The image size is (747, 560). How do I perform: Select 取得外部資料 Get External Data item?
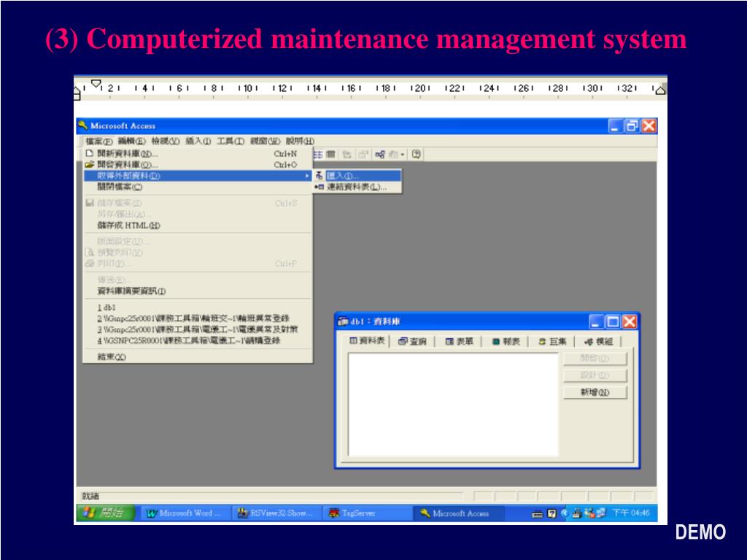[x=198, y=176]
